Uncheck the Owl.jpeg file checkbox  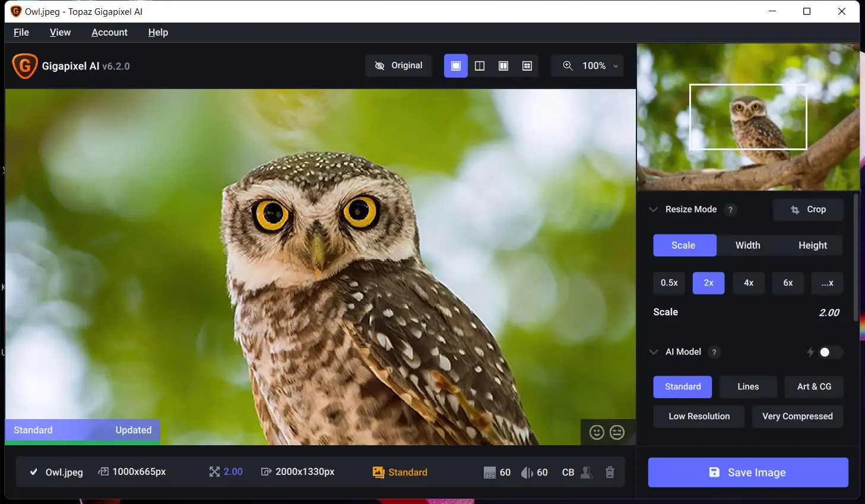click(34, 473)
